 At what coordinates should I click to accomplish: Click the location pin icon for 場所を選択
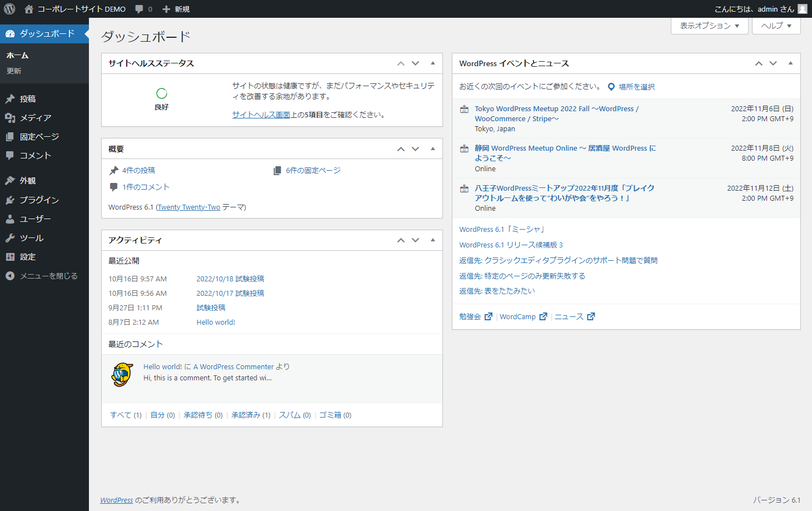point(611,87)
